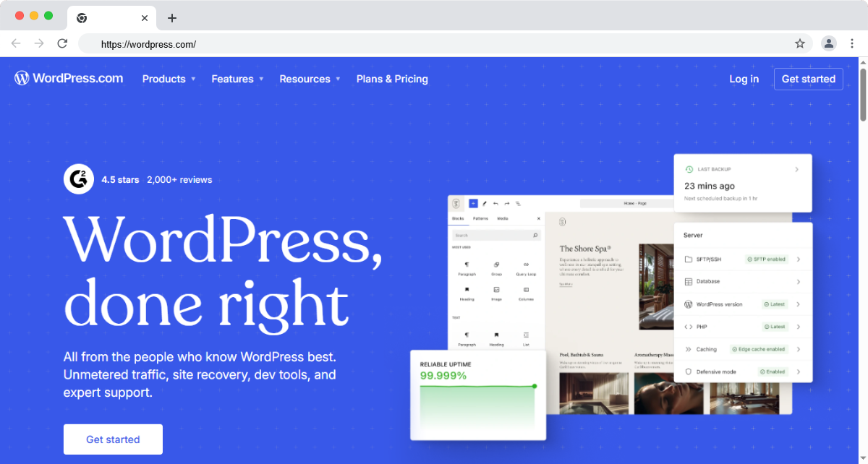Image resolution: width=868 pixels, height=464 pixels.
Task: Click the Database table icon
Action: [x=689, y=282]
